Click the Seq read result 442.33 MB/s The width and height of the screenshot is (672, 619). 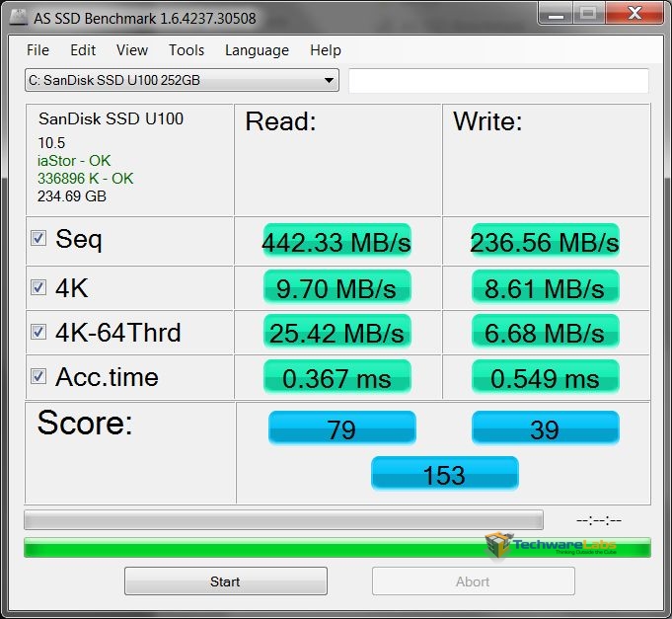coord(337,241)
